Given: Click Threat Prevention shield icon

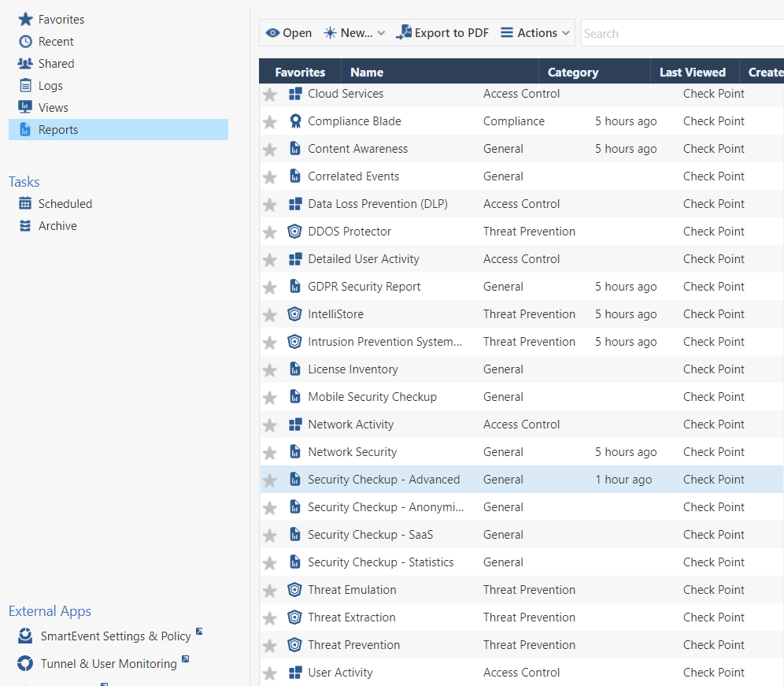Looking at the screenshot, I should (x=295, y=644).
